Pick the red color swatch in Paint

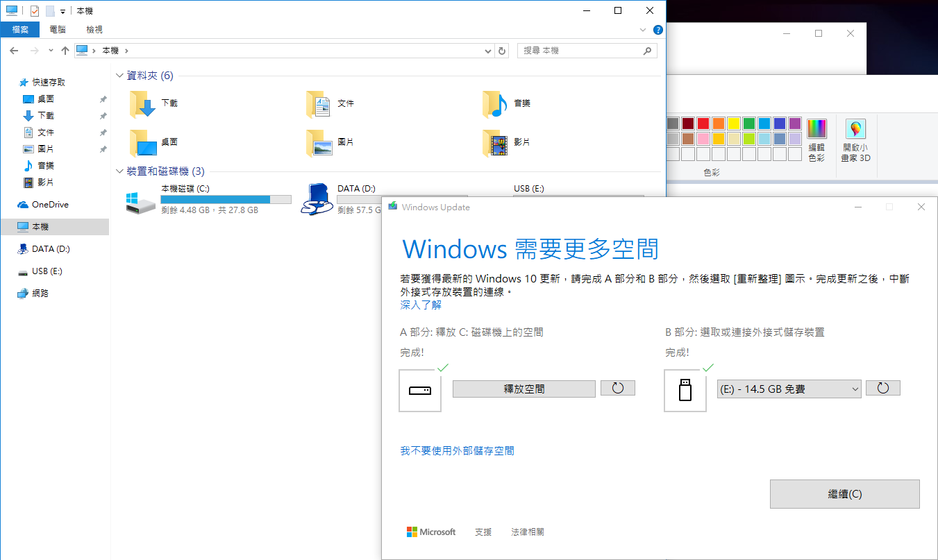(x=703, y=124)
